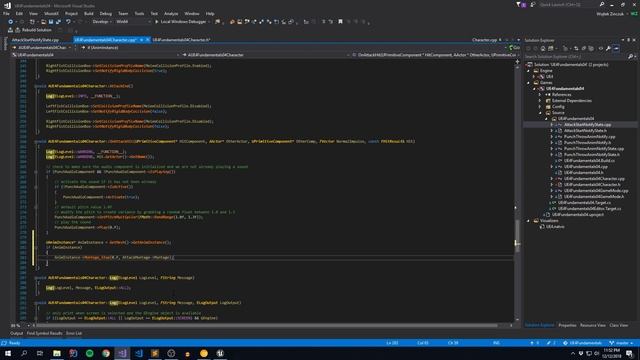Open the solution platform dropdown (Win64)
Image resolution: width=640 pixels, height=360 pixels.
[x=133, y=22]
